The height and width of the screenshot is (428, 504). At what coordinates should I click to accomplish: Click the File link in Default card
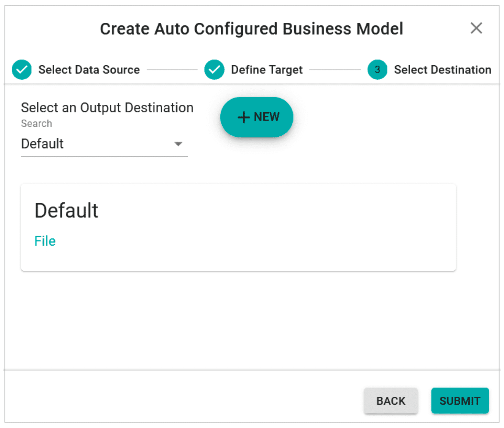pyautogui.click(x=45, y=241)
